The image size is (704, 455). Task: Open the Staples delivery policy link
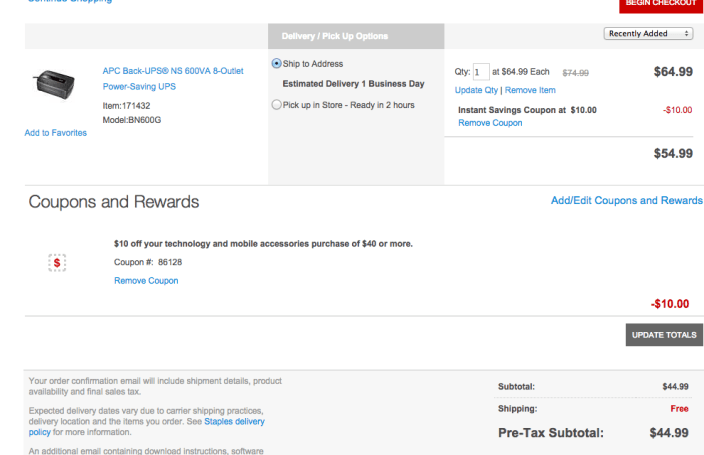[x=235, y=422]
